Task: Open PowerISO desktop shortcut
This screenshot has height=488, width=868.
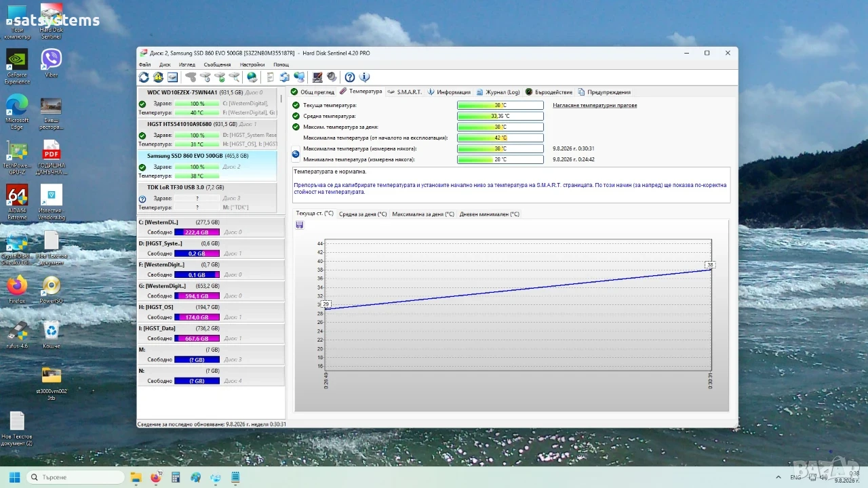Action: [x=52, y=289]
